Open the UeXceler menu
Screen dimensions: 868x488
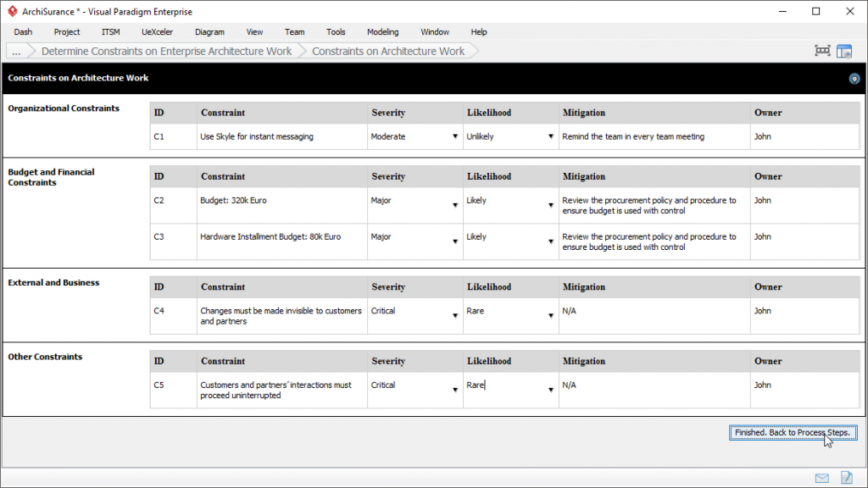point(157,32)
